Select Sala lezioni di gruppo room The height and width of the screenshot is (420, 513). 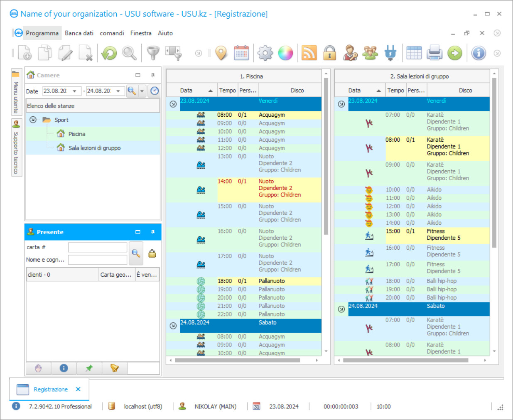tap(94, 148)
